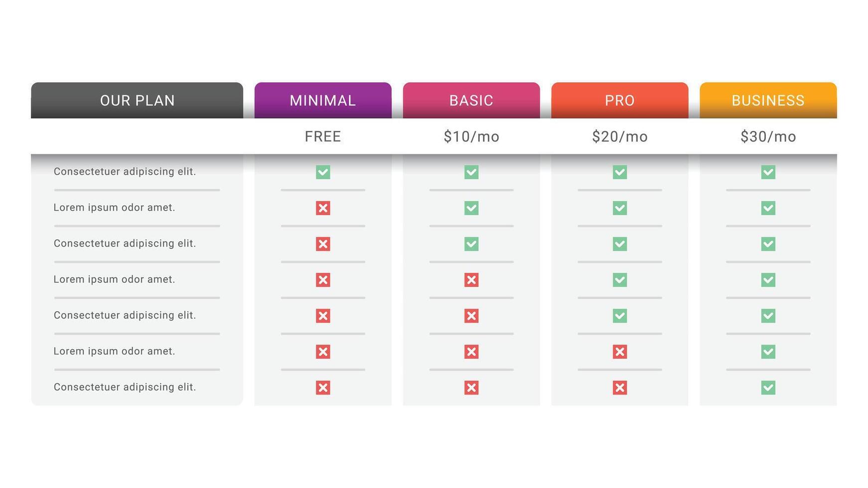Click the green checkmark in Pro's fifth row
Image resolution: width=868 pixels, height=488 pixels.
tap(619, 316)
